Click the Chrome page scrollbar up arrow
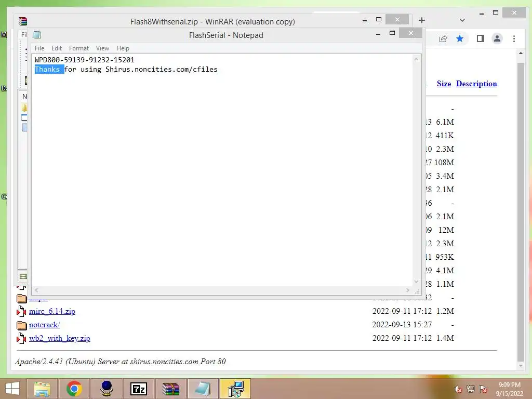This screenshot has height=399, width=532. (521, 54)
